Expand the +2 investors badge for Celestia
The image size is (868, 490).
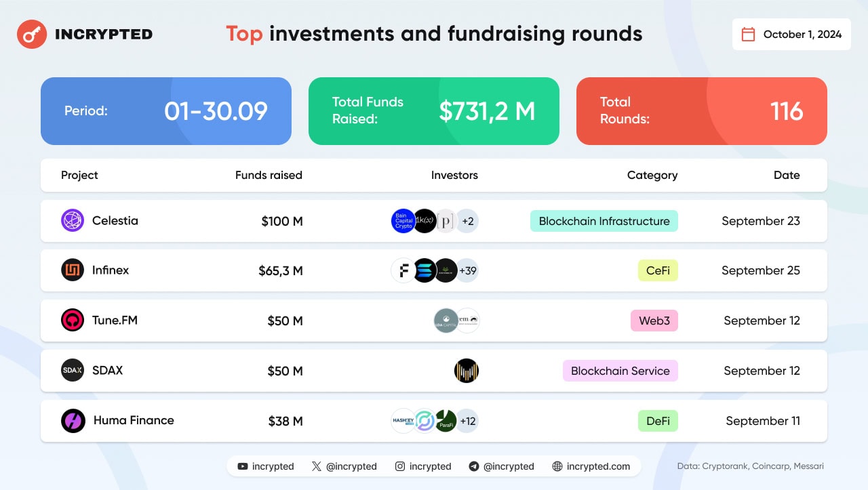click(467, 221)
